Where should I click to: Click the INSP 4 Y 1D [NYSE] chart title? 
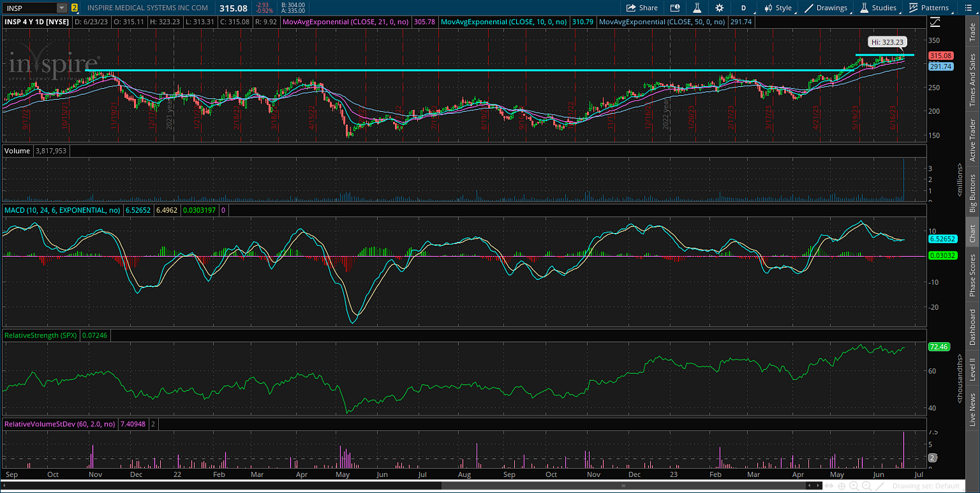click(x=37, y=22)
